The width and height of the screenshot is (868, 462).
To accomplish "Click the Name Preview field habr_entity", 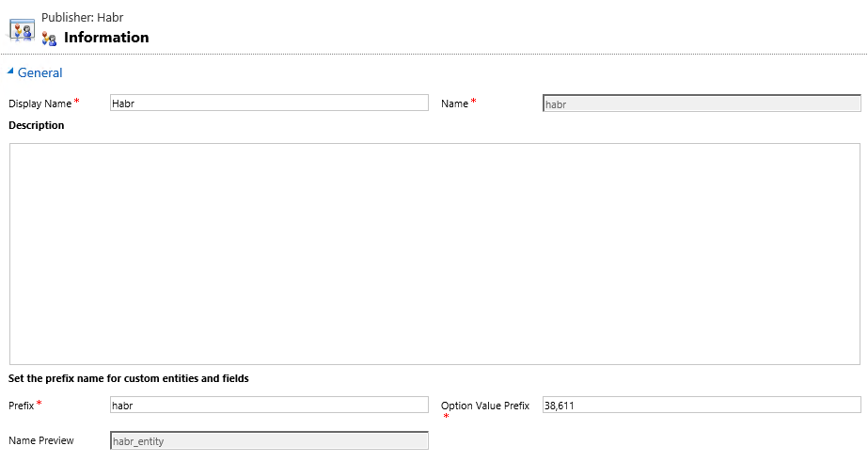I will click(x=269, y=440).
